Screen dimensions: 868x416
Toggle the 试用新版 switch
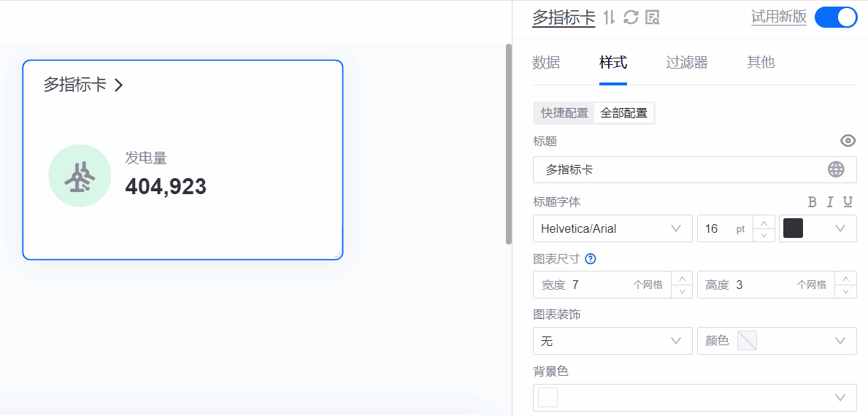pos(836,17)
